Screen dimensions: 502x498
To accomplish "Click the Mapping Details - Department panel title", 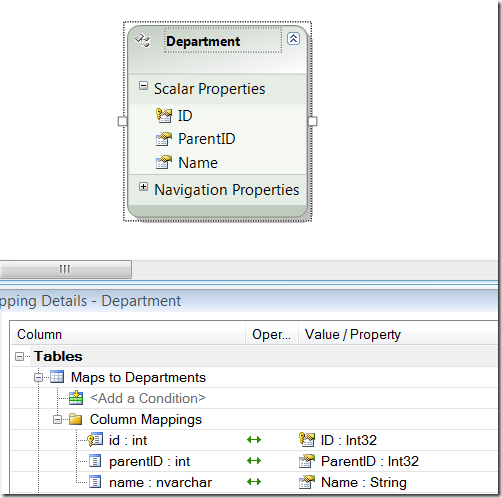I will tap(90, 301).
